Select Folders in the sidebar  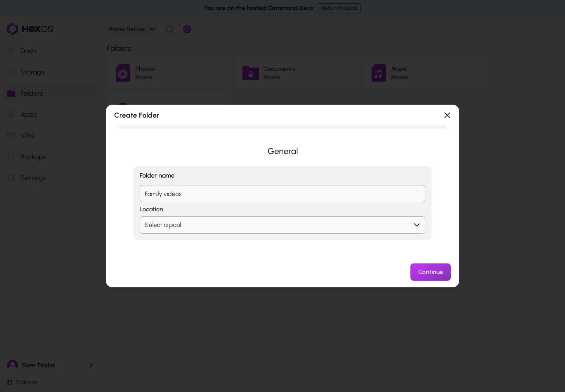click(x=50, y=93)
